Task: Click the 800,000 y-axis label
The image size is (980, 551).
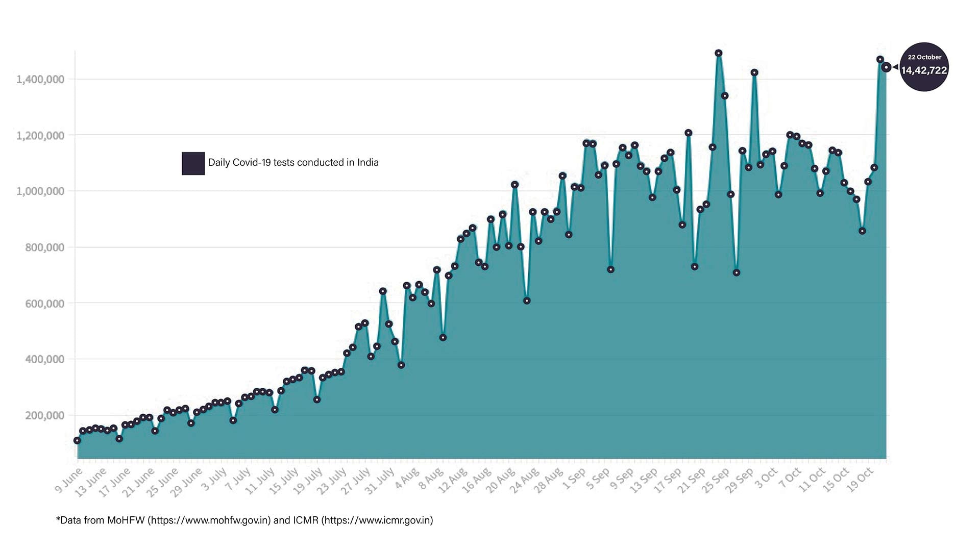Action: (x=44, y=247)
